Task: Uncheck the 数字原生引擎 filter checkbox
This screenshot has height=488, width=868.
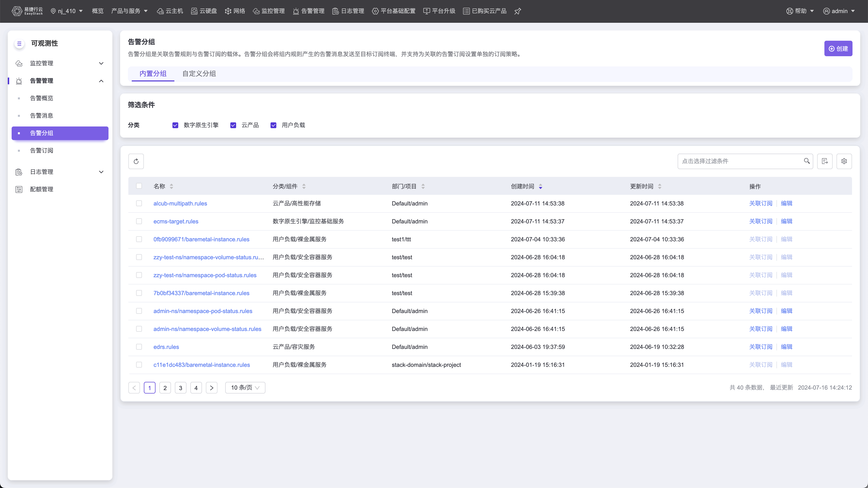Action: 175,125
